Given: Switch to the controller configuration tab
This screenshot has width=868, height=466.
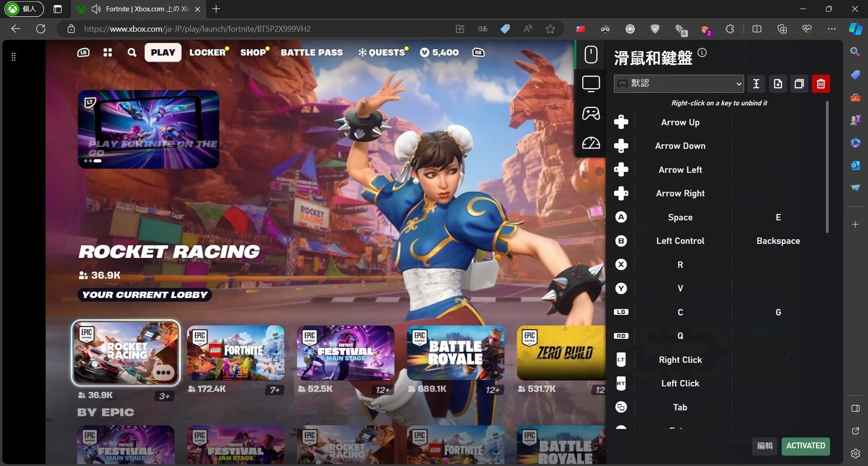Looking at the screenshot, I should tap(590, 113).
